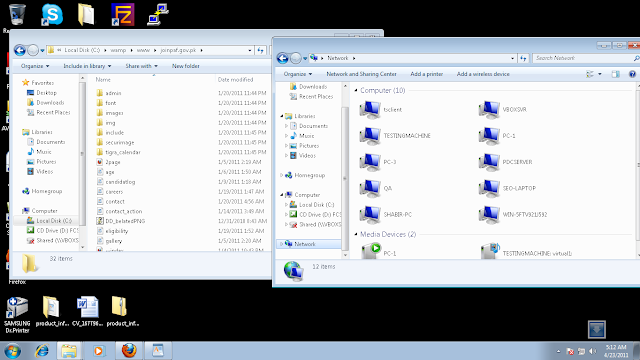Expand Homegroup in Network window tree

[282, 175]
